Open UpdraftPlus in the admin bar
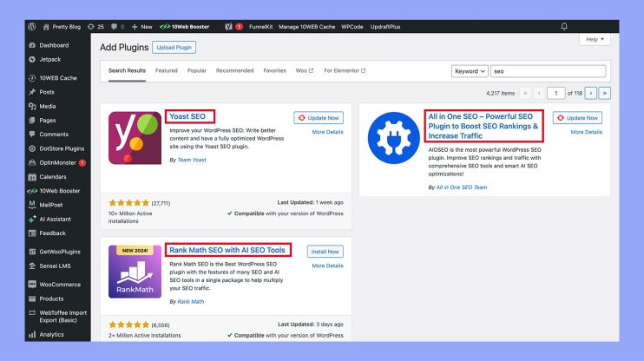644x361 pixels. pyautogui.click(x=385, y=27)
